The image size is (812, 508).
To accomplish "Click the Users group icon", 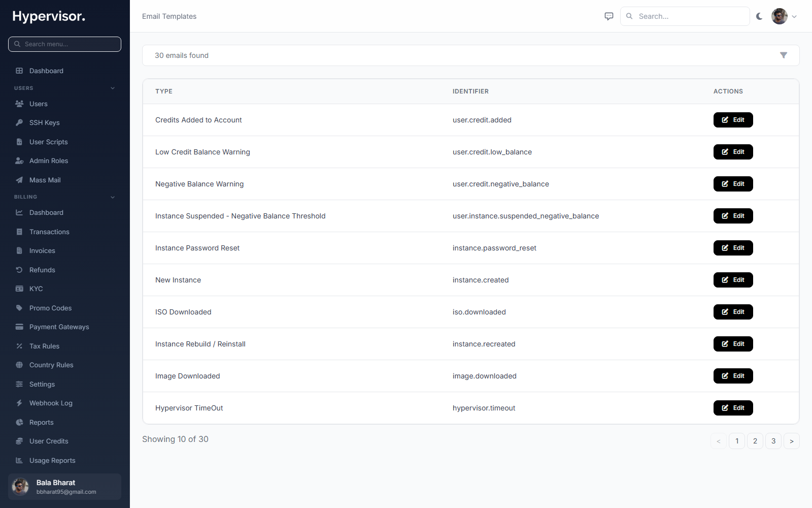I will [x=19, y=104].
